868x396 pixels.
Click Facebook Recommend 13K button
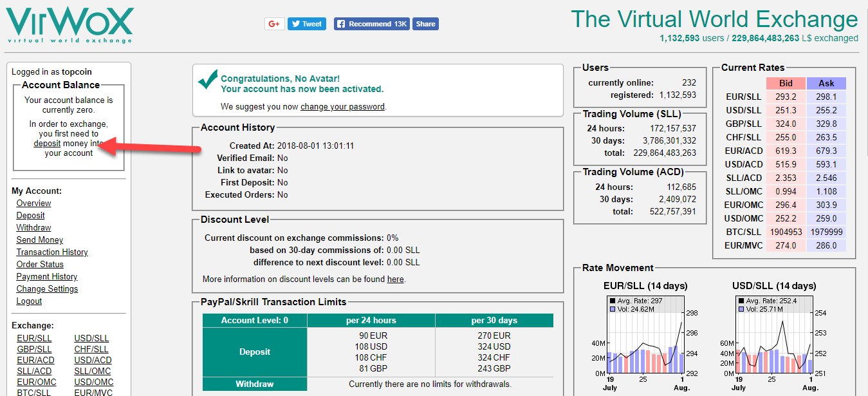click(372, 24)
